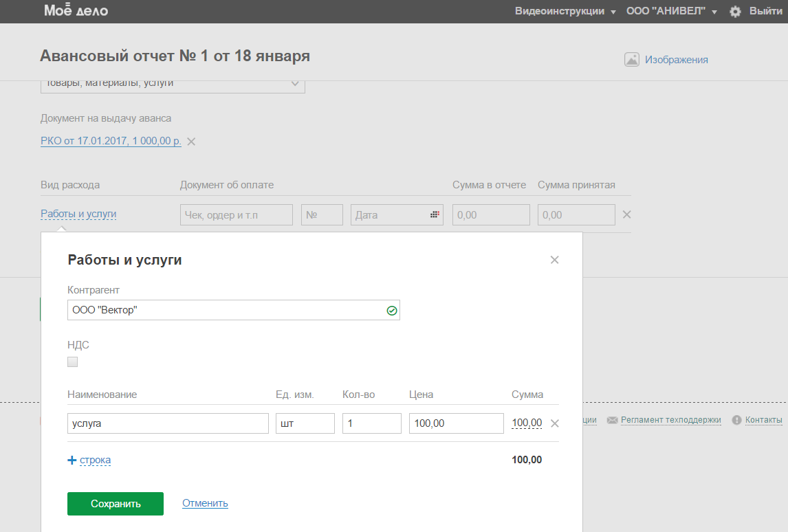The height and width of the screenshot is (532, 788).
Task: Open the РКО от 17.01.2017 document link
Action: (111, 142)
